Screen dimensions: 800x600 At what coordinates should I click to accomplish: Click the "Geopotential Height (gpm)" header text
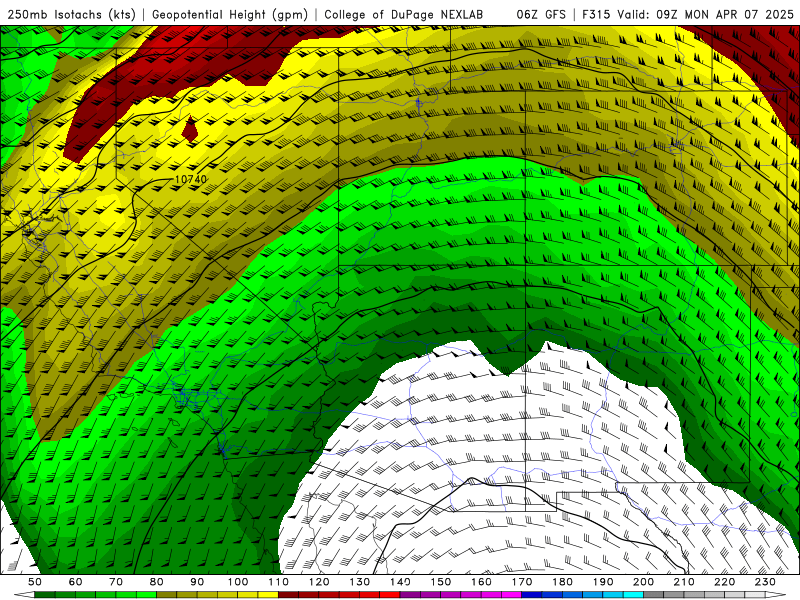(230, 15)
